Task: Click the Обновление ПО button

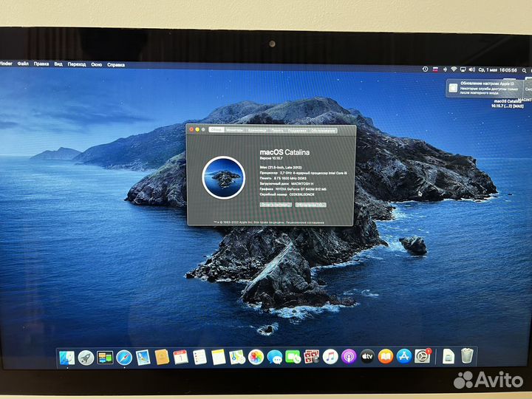Action: pos(311,205)
